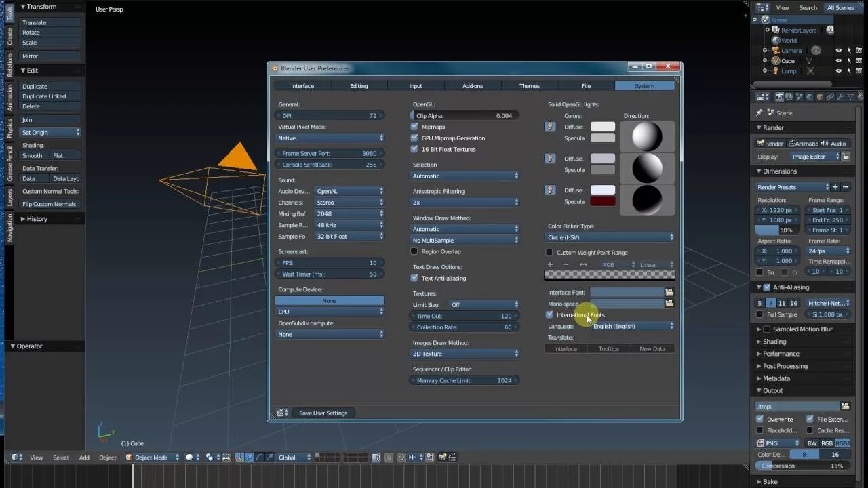868x488 pixels.
Task: Open folder icon next to Interface Font
Action: pyautogui.click(x=669, y=292)
